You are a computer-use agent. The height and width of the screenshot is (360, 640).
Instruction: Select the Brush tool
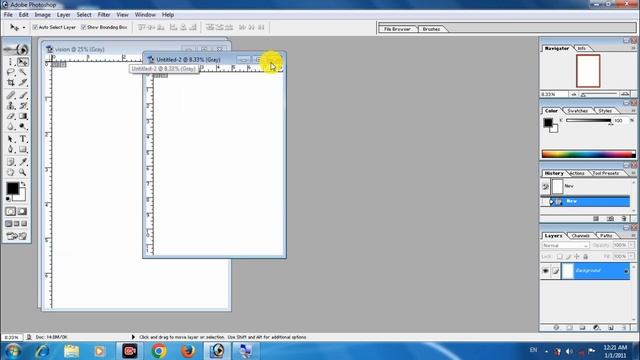click(x=23, y=96)
